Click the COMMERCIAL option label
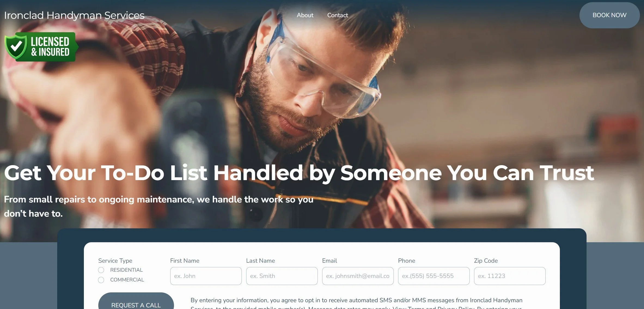 point(127,280)
